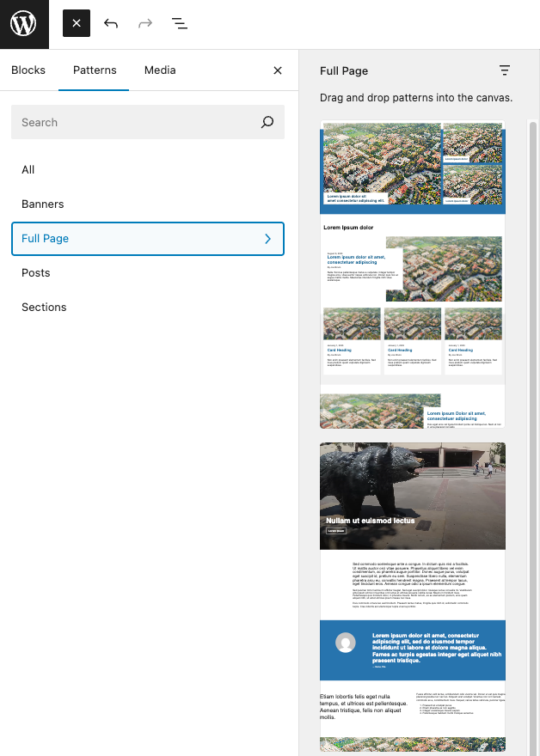Open the Banners pattern category
Viewport: 540px width, 756px height.
tap(43, 204)
